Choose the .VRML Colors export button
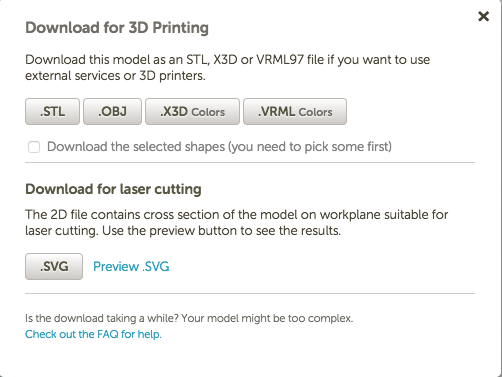 coord(295,111)
